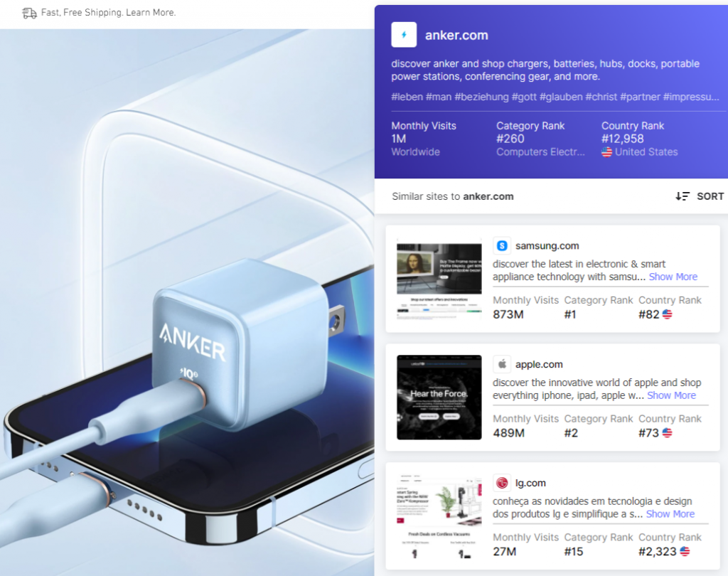
Task: Open the lg.com preview thumbnail
Action: click(x=439, y=516)
